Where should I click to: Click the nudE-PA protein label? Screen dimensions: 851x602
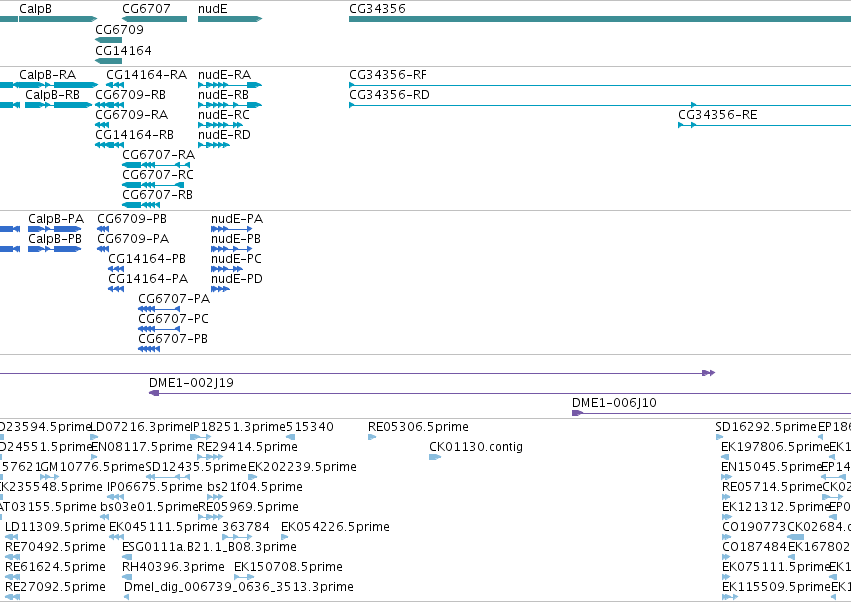click(x=237, y=219)
